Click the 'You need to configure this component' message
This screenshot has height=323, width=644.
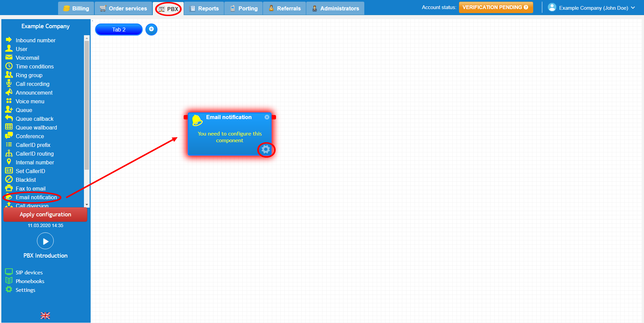(x=230, y=137)
